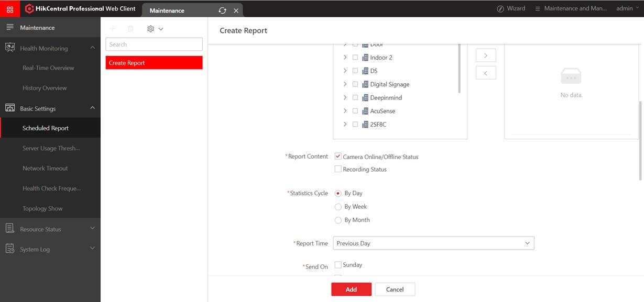Click the Health Monitoring sidebar icon
This screenshot has width=644, height=302.
[10, 48]
